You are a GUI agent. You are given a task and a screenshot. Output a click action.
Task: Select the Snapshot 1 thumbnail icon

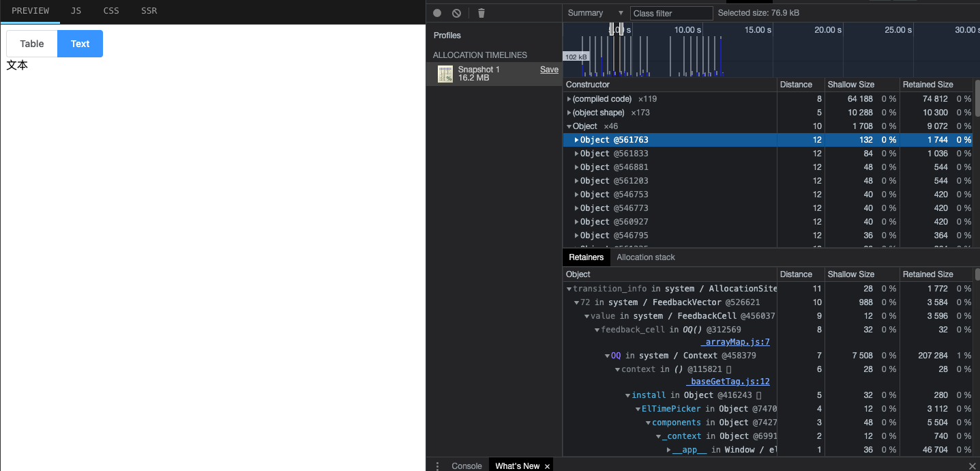[x=445, y=73]
